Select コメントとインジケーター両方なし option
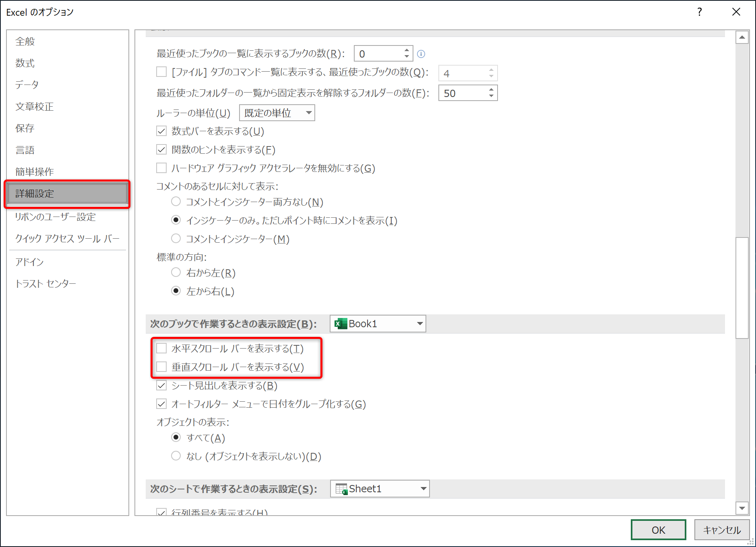756x547 pixels. pyautogui.click(x=176, y=202)
